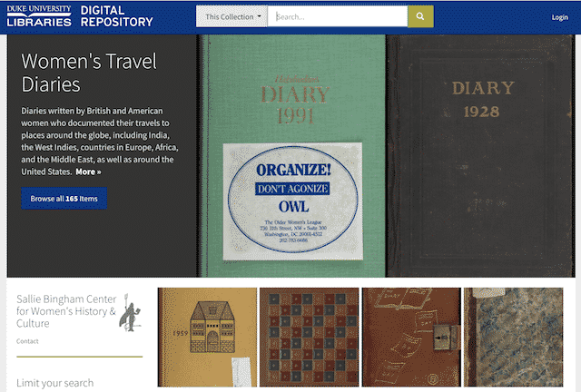Open the marbled blue-cover diary thumbnail
This screenshot has height=392, width=581.
513,338
